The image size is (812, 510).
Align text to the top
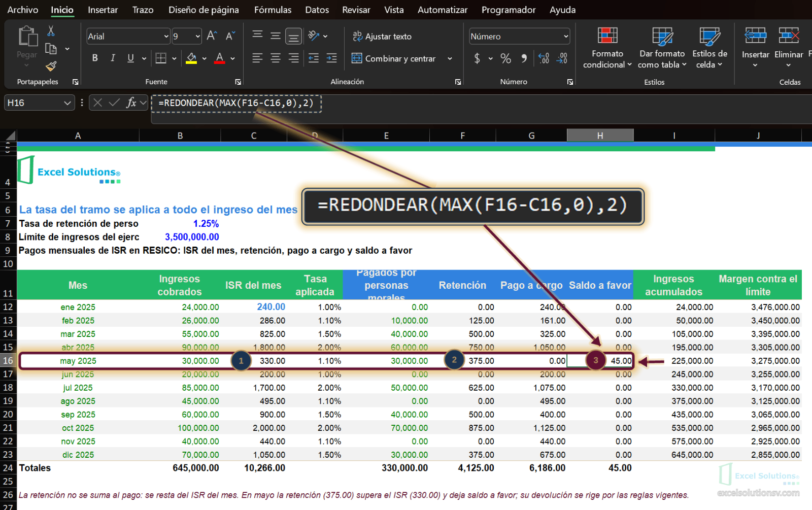click(x=257, y=36)
